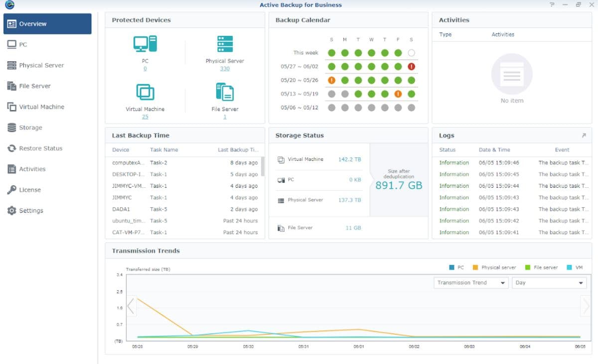Click the File Server icon in Protected Devices

(225, 92)
